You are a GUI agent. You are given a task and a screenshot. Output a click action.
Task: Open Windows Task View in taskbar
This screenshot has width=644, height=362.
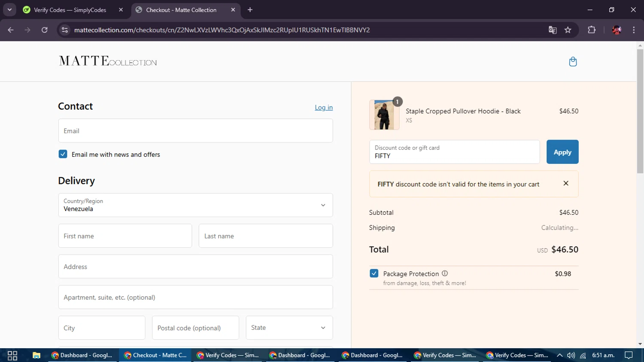coord(12,355)
